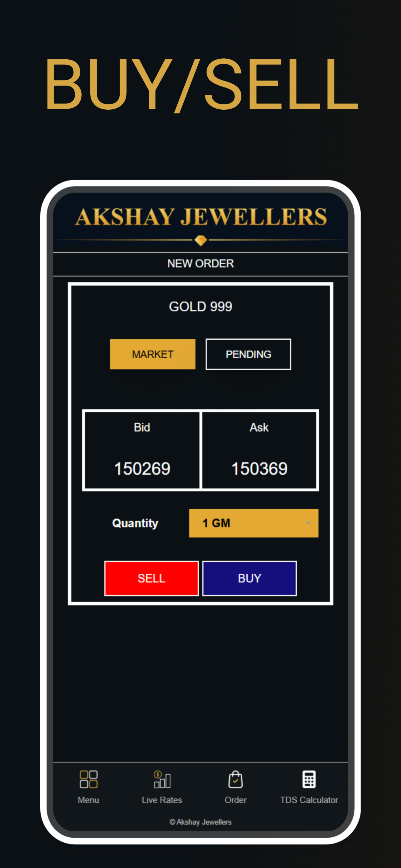Open the Order shopping bag icon
The width and height of the screenshot is (401, 868).
(235, 779)
